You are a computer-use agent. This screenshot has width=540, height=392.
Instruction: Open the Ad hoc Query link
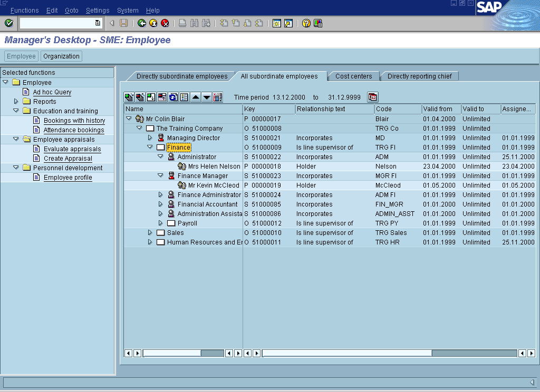[x=52, y=92]
